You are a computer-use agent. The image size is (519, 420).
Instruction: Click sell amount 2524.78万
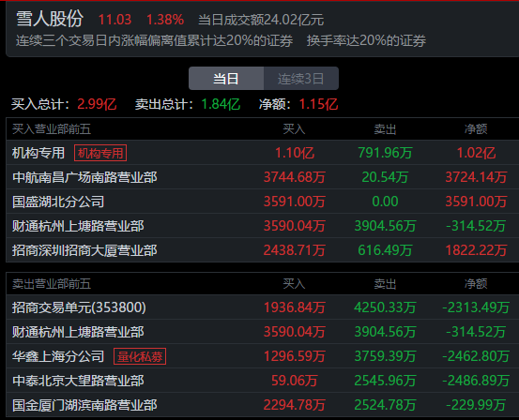[x=385, y=405]
